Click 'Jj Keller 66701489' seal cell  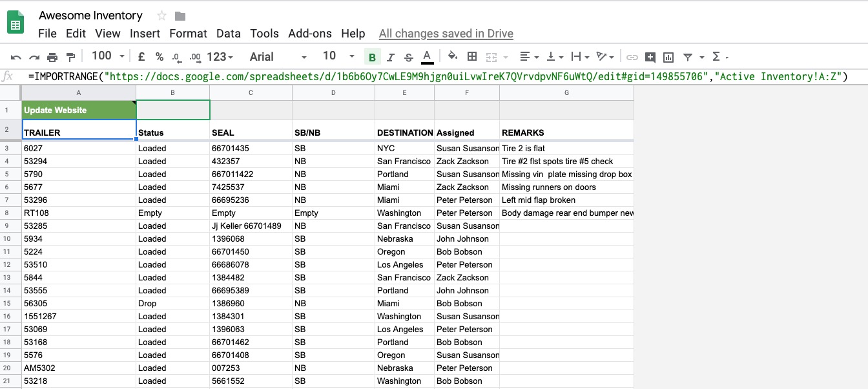tap(251, 226)
